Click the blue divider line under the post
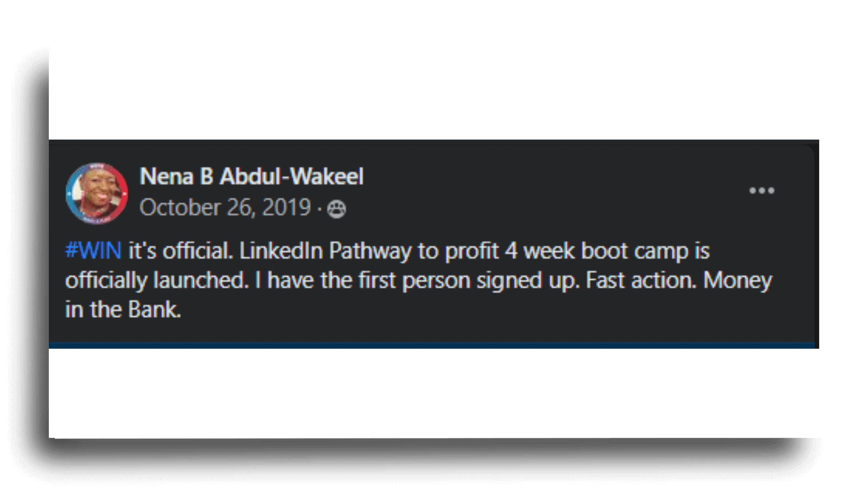The height and width of the screenshot is (488, 868). tap(432, 345)
